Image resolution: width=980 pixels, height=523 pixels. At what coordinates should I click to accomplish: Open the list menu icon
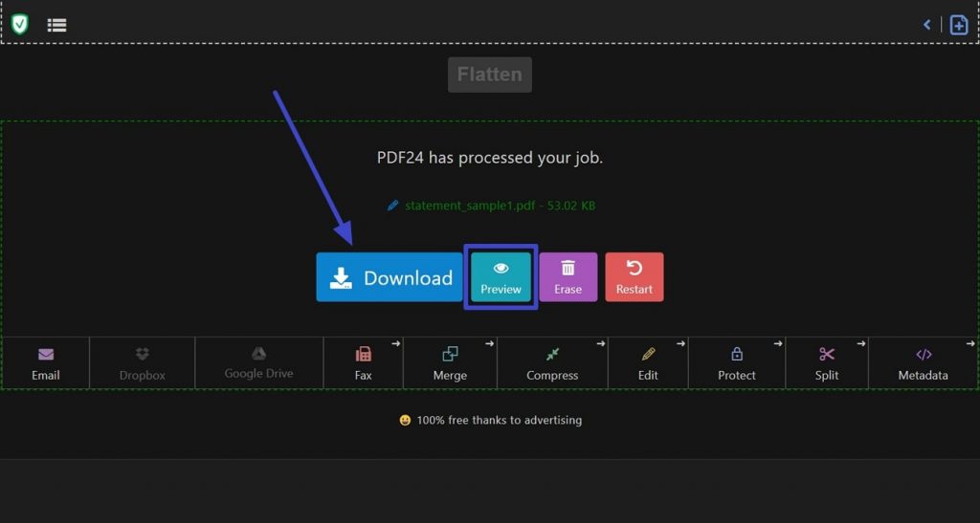point(56,25)
